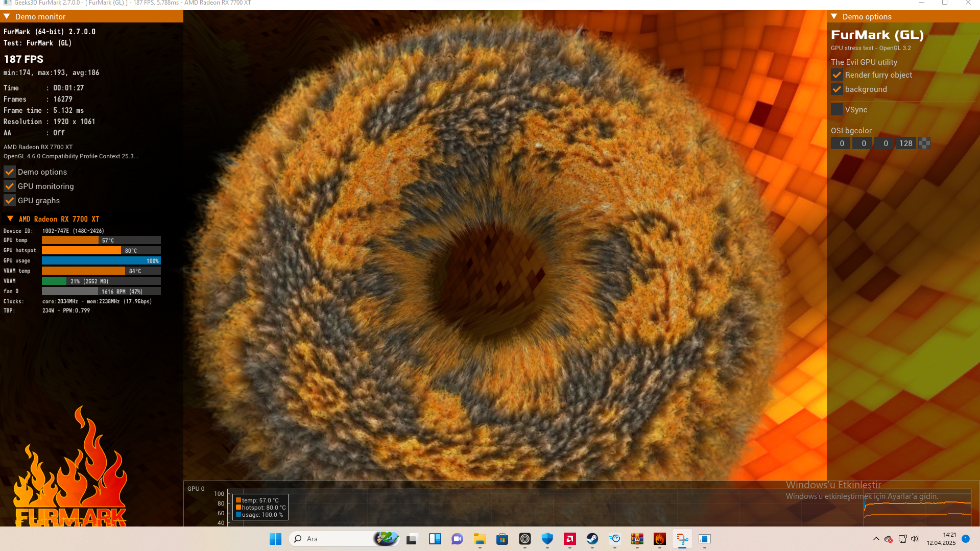Open AMD Software from the taskbar
Viewport: 980px width, 551px height.
(x=569, y=539)
